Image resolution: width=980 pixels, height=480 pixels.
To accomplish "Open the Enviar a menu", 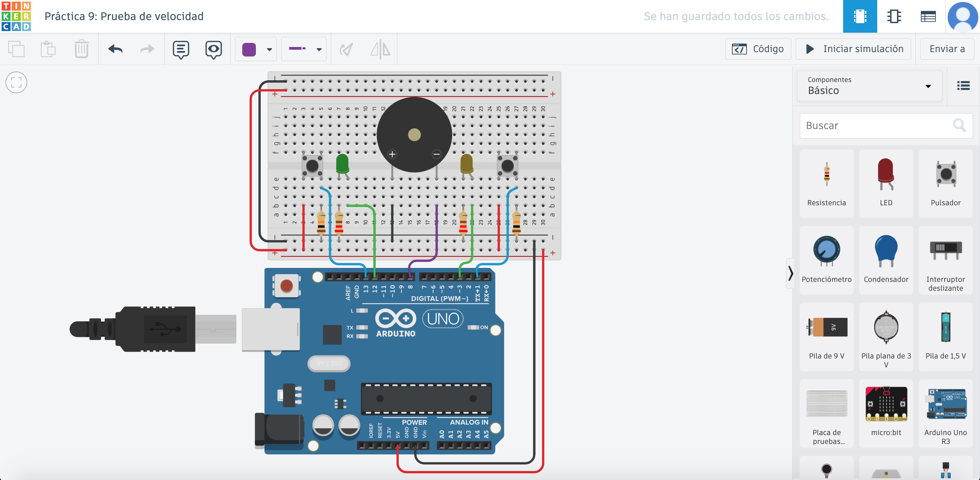I will [947, 49].
